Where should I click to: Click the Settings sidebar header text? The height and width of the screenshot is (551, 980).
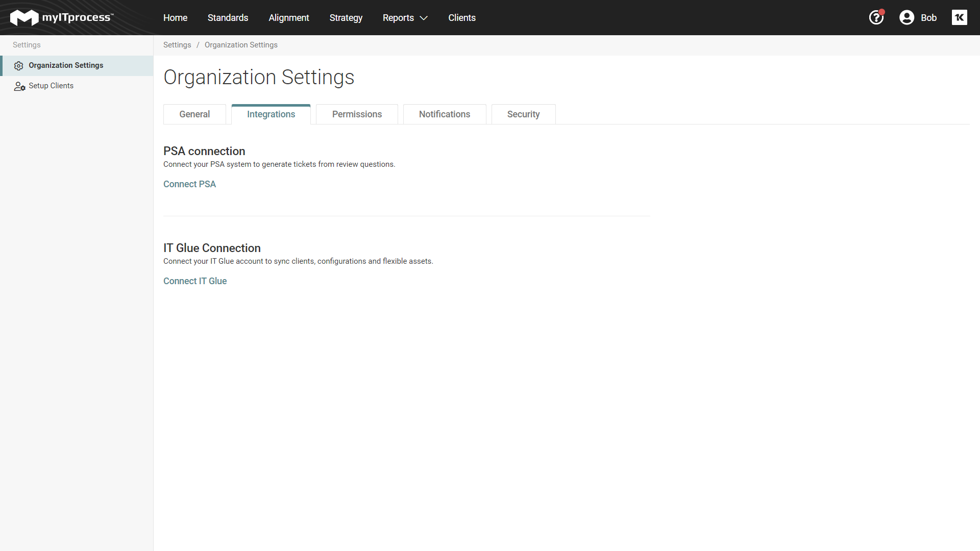[x=27, y=45]
